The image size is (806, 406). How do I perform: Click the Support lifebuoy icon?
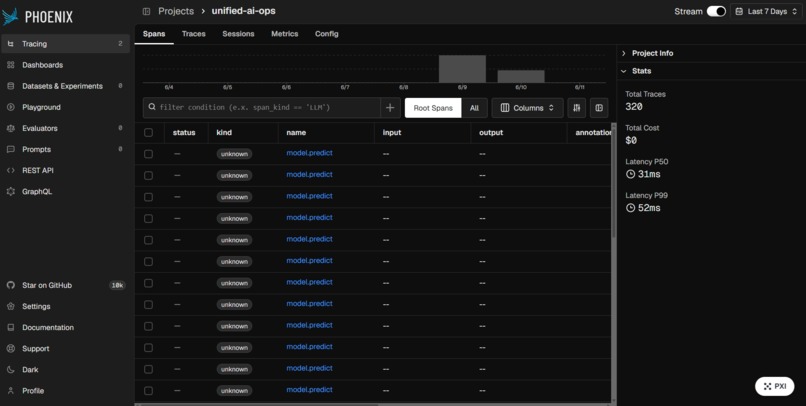[11, 348]
